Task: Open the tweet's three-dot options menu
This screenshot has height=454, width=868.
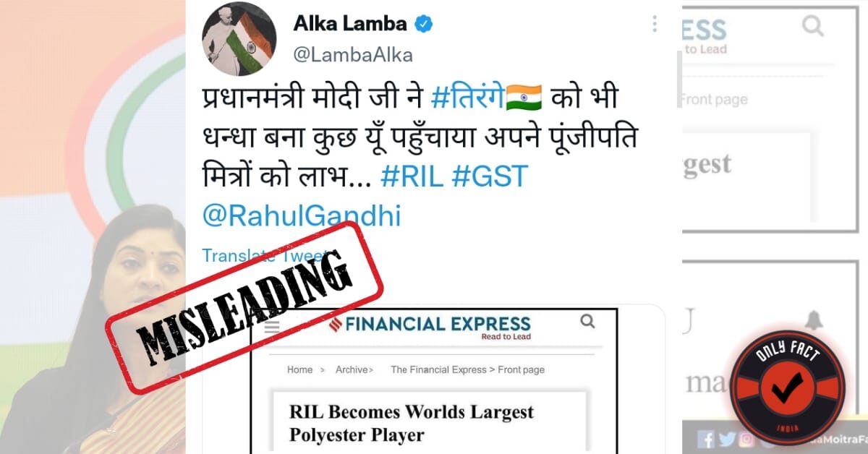Action: [x=655, y=24]
